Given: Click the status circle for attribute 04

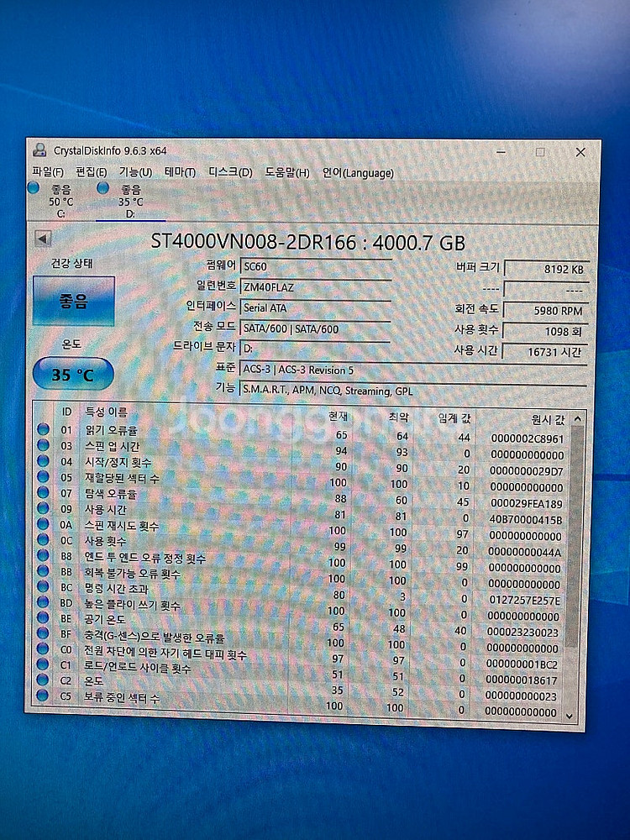Looking at the screenshot, I should click(x=44, y=460).
